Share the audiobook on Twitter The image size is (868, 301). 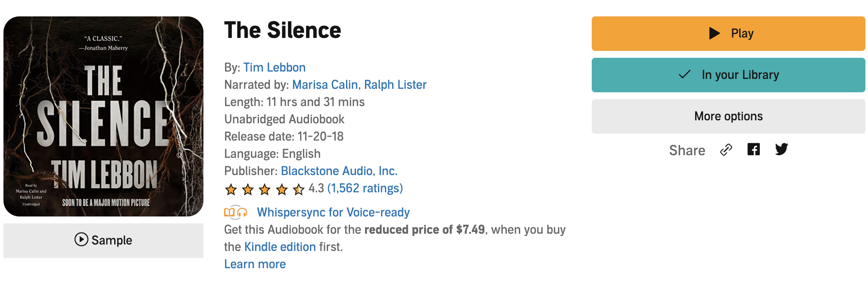pyautogui.click(x=781, y=150)
